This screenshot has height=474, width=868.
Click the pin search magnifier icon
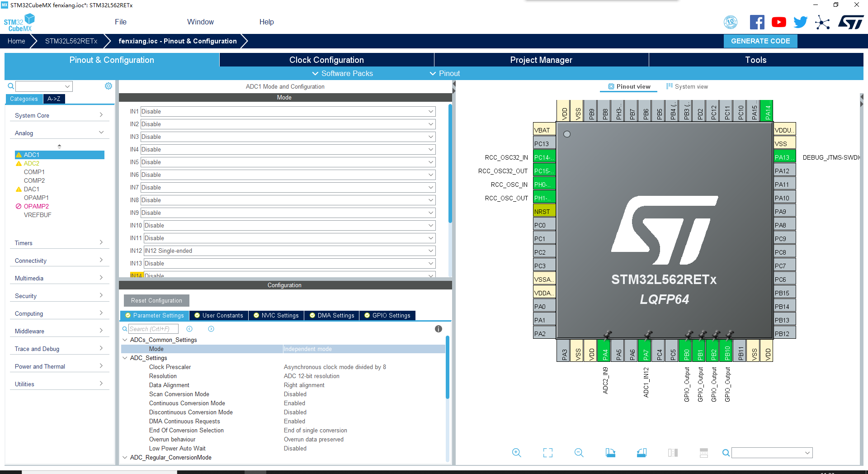pyautogui.click(x=726, y=453)
